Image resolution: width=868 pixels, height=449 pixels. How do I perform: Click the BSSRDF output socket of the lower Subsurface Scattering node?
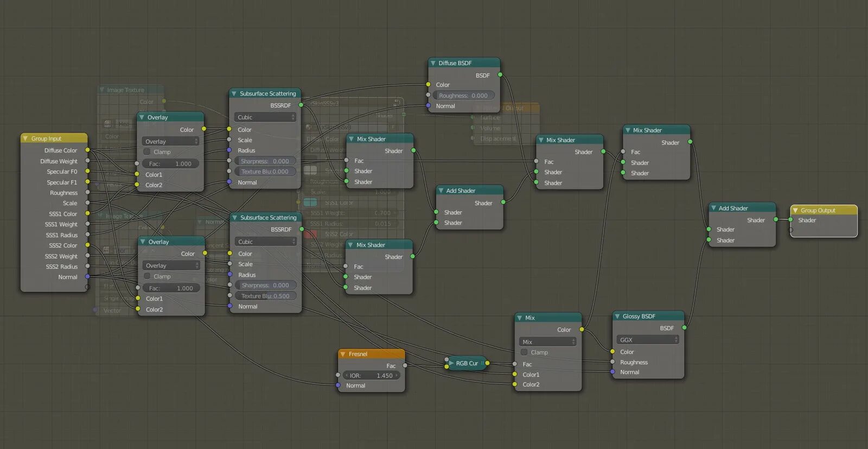[302, 229]
